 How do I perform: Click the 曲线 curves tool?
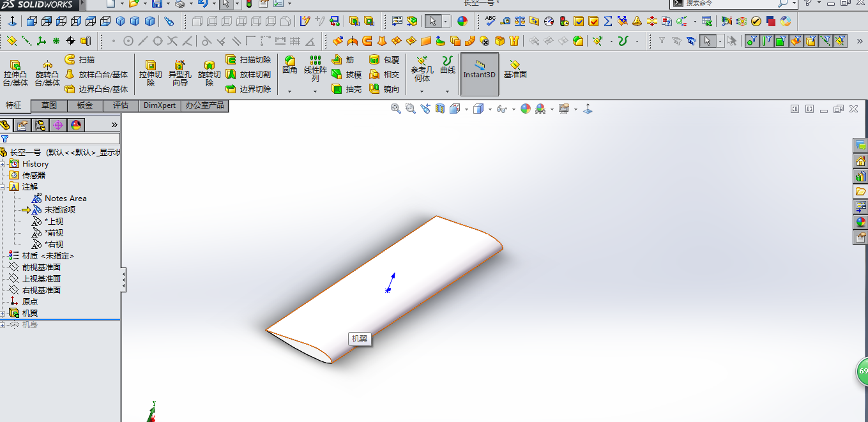tap(448, 65)
